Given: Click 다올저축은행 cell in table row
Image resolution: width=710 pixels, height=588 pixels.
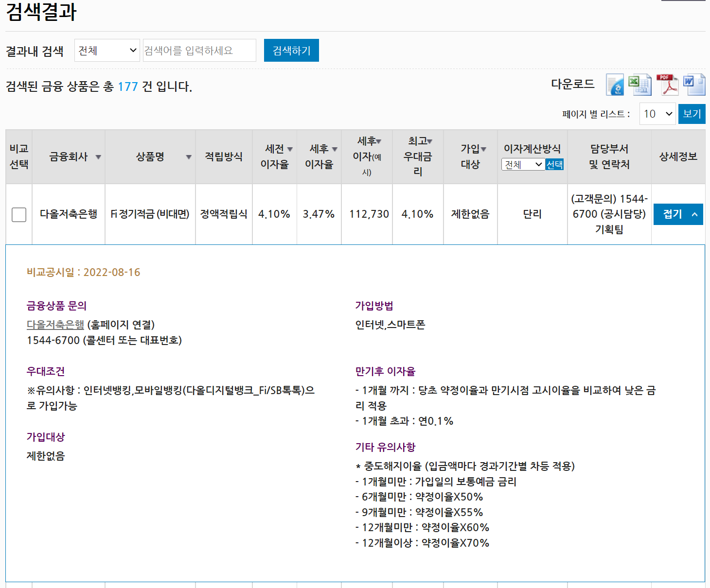Looking at the screenshot, I should pyautogui.click(x=69, y=214).
